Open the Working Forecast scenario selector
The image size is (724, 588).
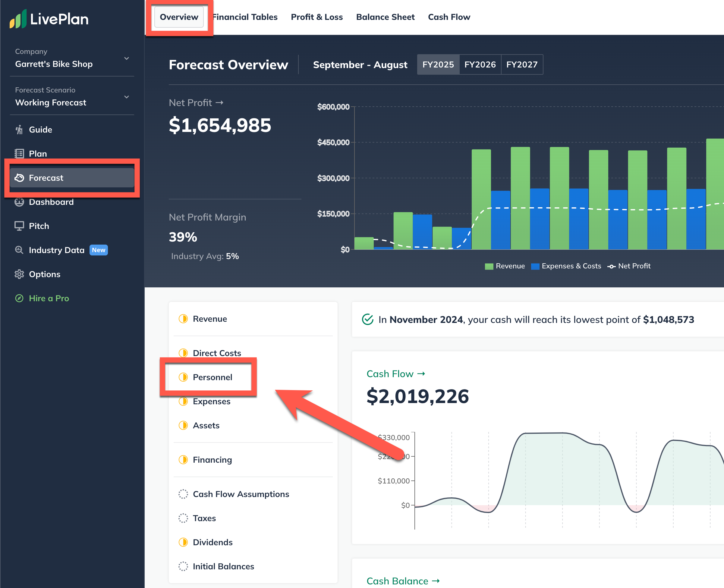[72, 96]
